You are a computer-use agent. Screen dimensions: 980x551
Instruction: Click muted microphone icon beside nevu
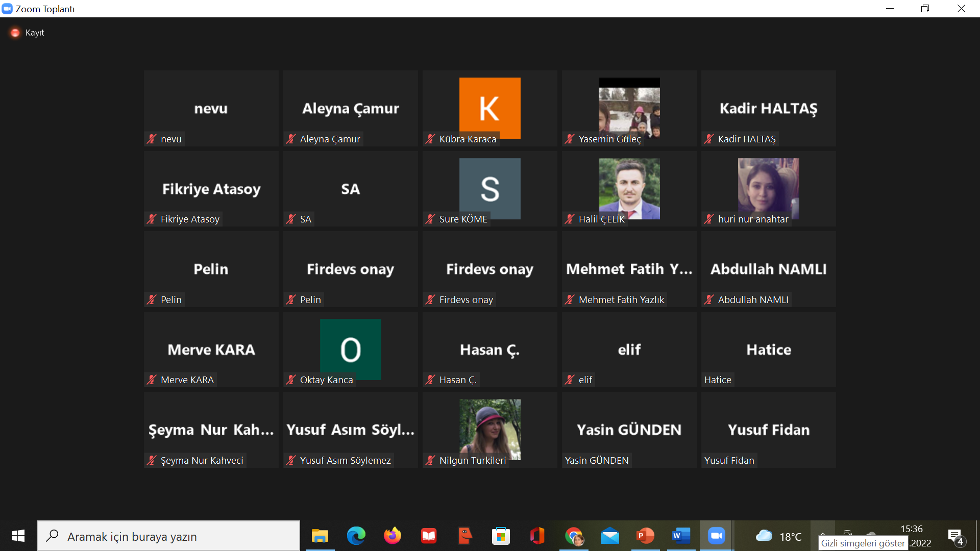(x=152, y=139)
